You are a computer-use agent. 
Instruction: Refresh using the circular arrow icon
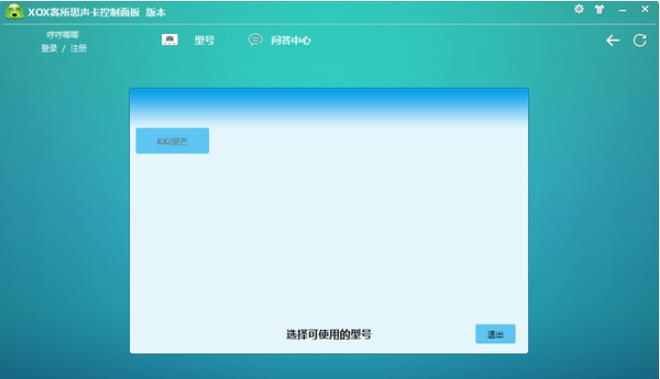click(640, 40)
